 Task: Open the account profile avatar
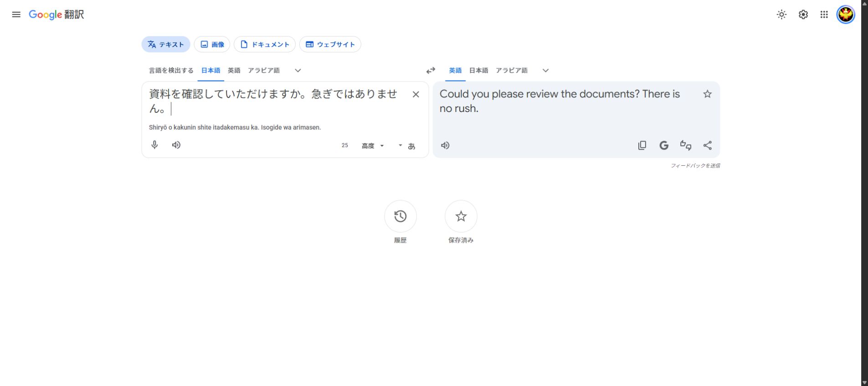tap(846, 15)
